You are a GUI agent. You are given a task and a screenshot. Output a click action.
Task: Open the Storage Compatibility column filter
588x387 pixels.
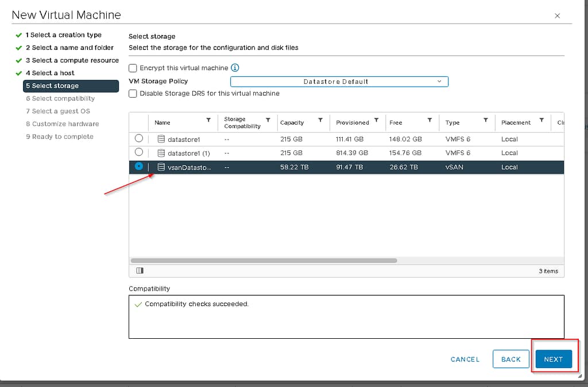(x=268, y=120)
